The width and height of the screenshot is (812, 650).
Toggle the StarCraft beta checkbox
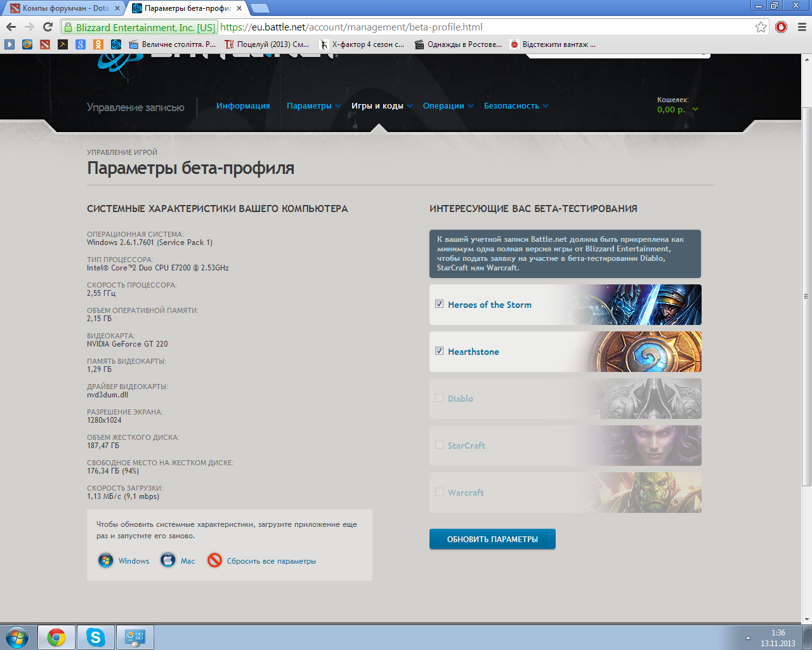[x=439, y=445]
